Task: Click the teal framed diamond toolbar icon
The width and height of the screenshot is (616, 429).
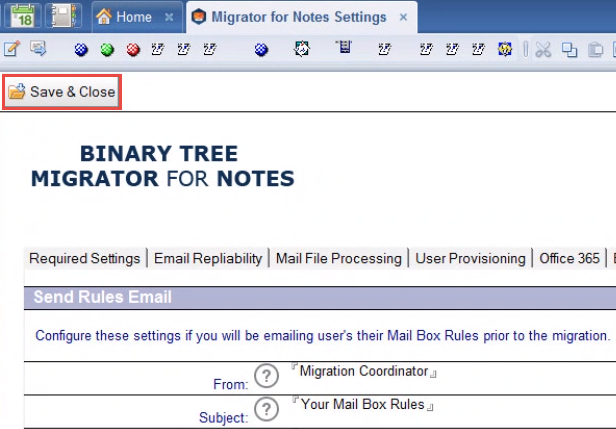Action: [x=301, y=49]
